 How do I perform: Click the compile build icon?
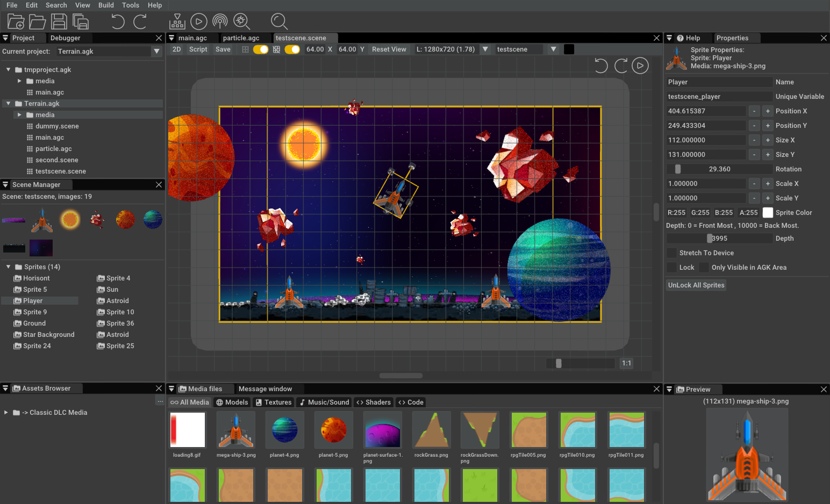177,21
